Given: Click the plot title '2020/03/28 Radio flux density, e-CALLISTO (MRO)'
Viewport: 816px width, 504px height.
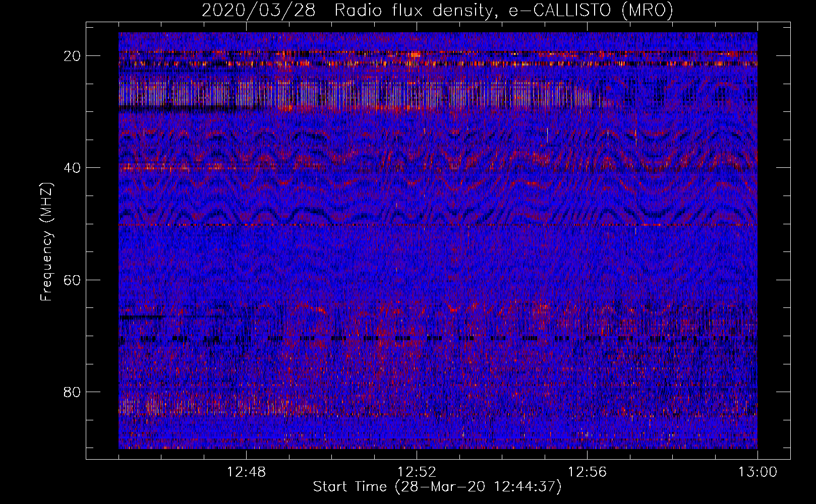Looking at the screenshot, I should 437,10.
